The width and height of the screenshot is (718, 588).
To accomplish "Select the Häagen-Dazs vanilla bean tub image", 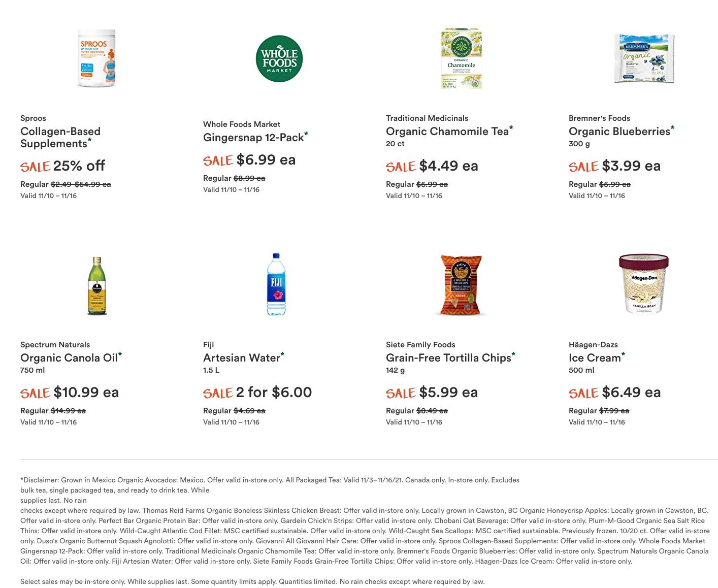I will tap(644, 283).
